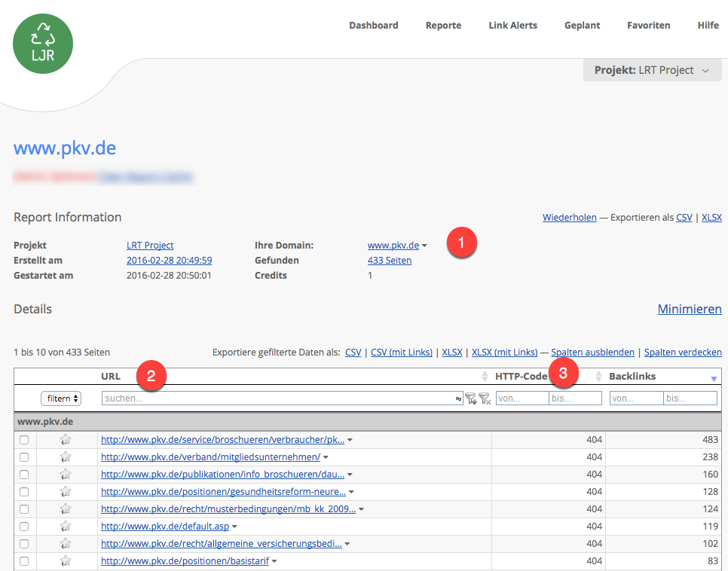Screen dimensions: 728x571
Task: Focus the URL suchen search field
Action: pos(283,398)
